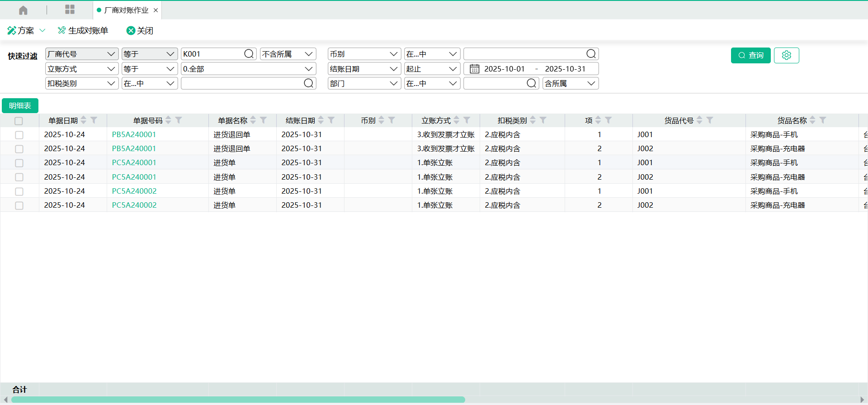Click the filter icon on 立账方式 column
The image size is (868, 405).
click(x=467, y=120)
